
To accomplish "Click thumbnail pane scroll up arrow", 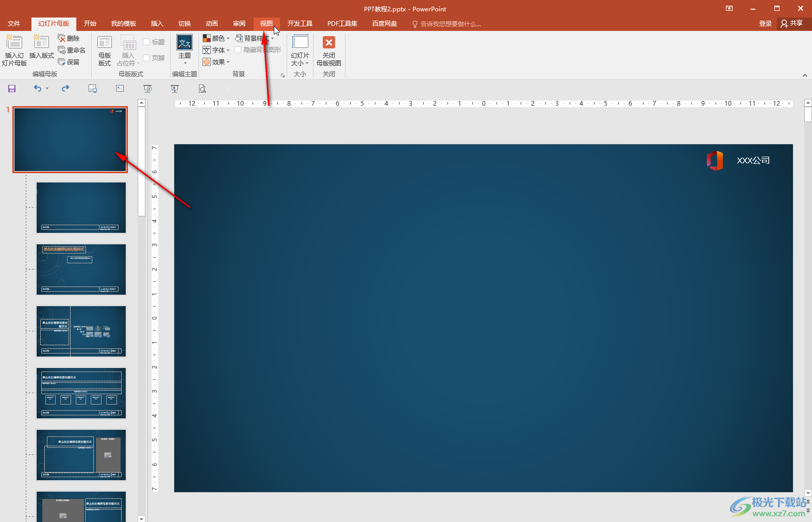I will coord(142,103).
